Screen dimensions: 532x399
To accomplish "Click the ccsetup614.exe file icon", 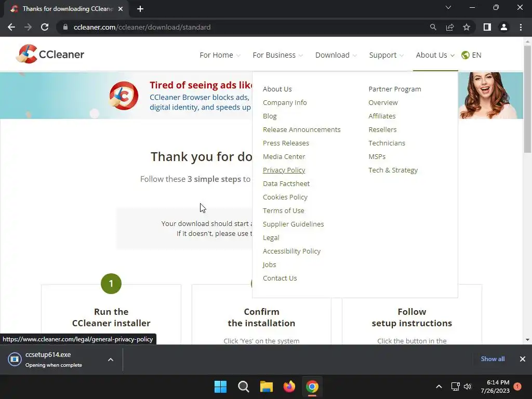I will click(15, 359).
